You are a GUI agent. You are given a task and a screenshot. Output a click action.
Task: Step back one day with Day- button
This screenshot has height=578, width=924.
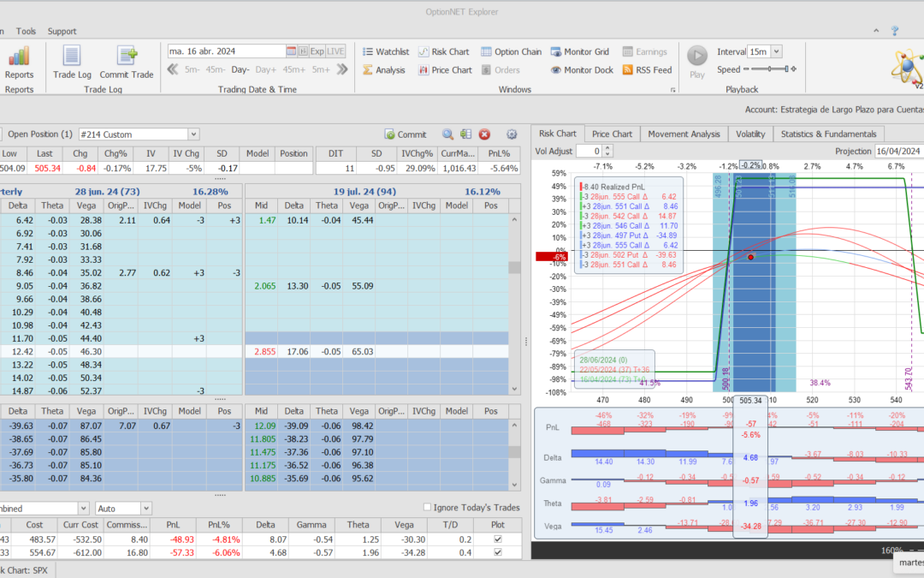[x=240, y=69]
